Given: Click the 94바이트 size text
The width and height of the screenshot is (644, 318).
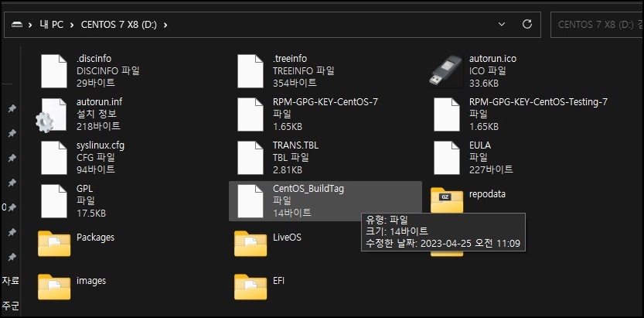Looking at the screenshot, I should point(96,169).
